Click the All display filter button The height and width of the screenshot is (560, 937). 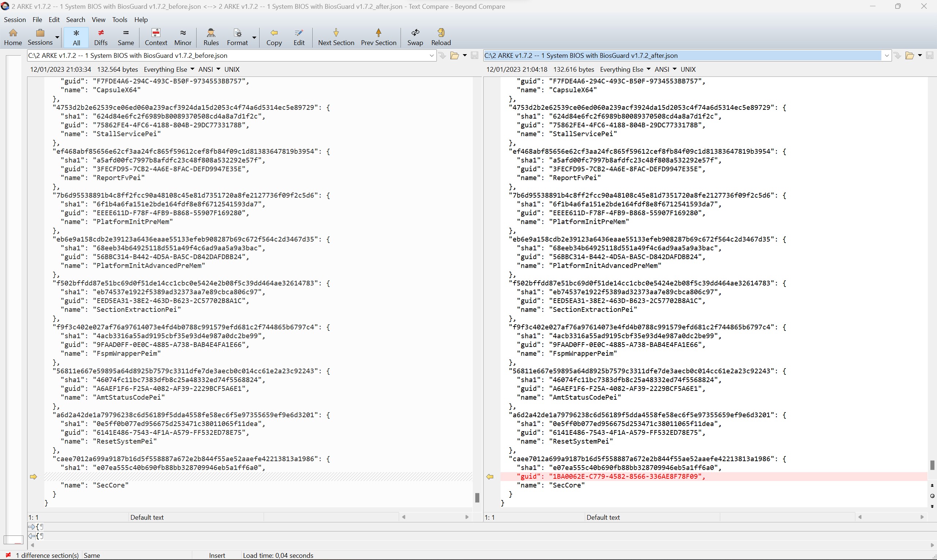(x=76, y=36)
